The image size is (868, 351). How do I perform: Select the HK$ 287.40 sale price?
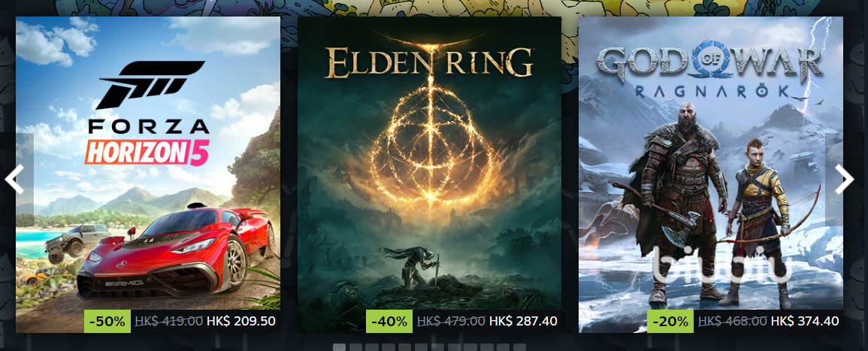pyautogui.click(x=523, y=321)
